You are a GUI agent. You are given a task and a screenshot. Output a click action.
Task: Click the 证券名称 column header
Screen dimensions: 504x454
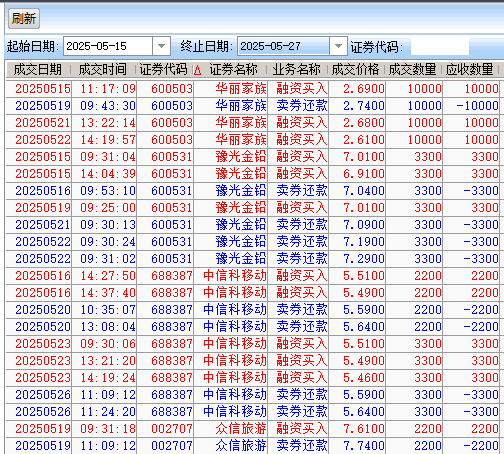pos(233,70)
